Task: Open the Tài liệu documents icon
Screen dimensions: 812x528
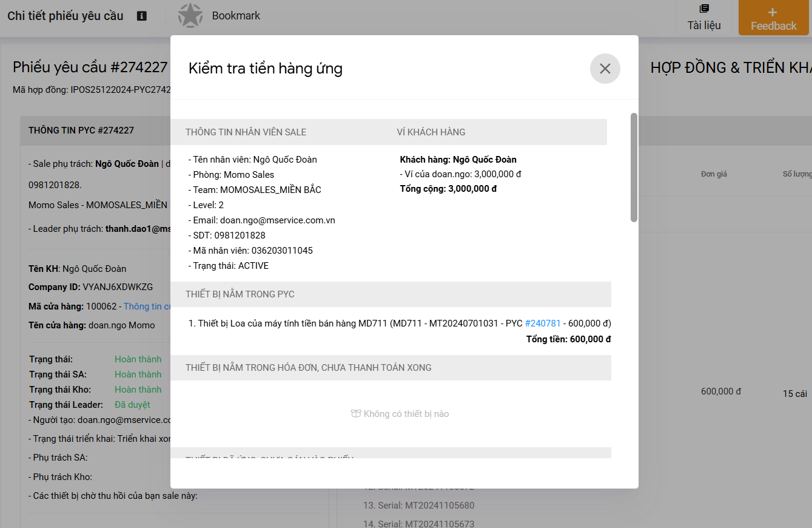Action: point(704,8)
